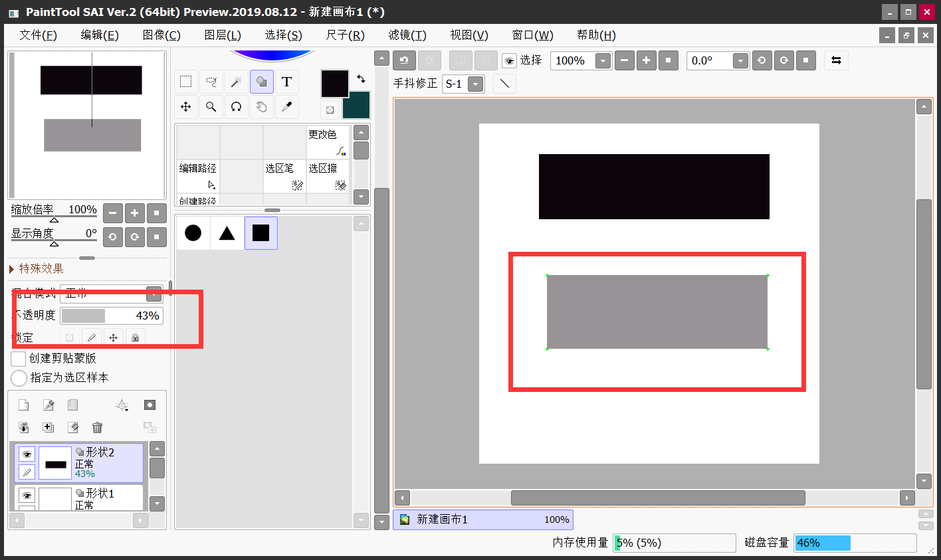Merge layer down with arrow icon
This screenshot has width=941, height=560.
pyautogui.click(x=23, y=428)
